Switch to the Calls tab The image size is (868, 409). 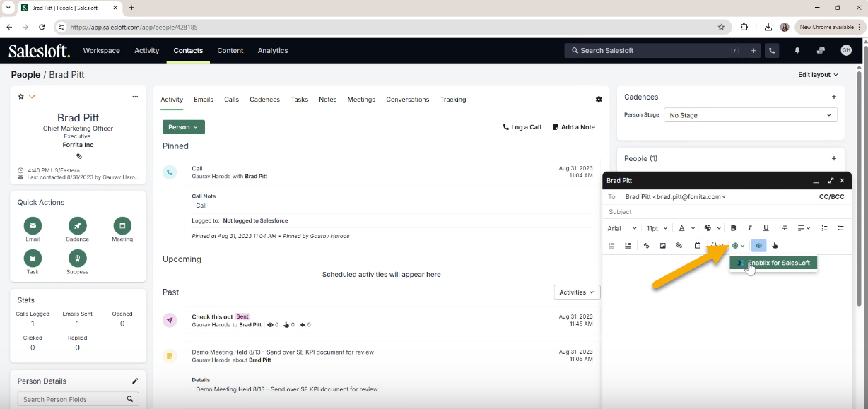[x=232, y=100]
